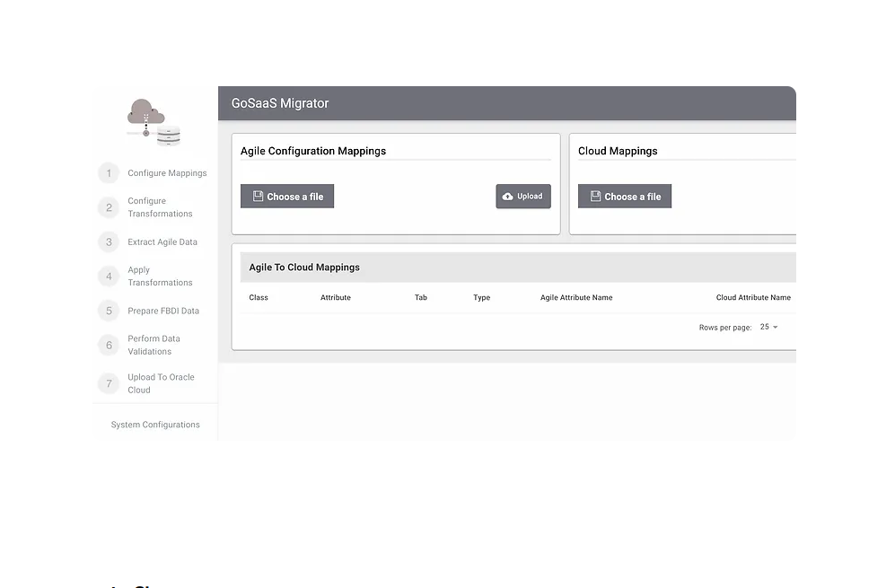895x588 pixels.
Task: Click the step 3 number circle
Action: tap(109, 242)
